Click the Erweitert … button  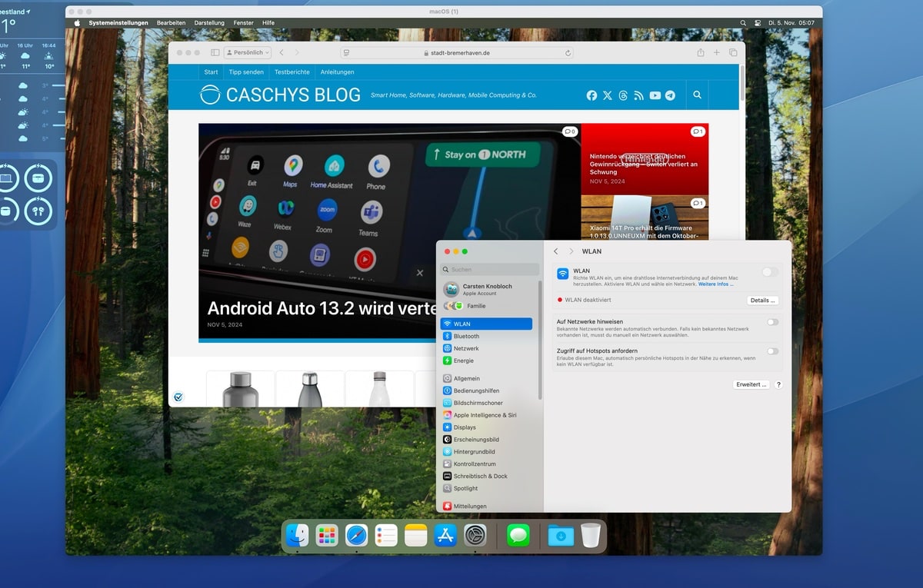click(751, 384)
